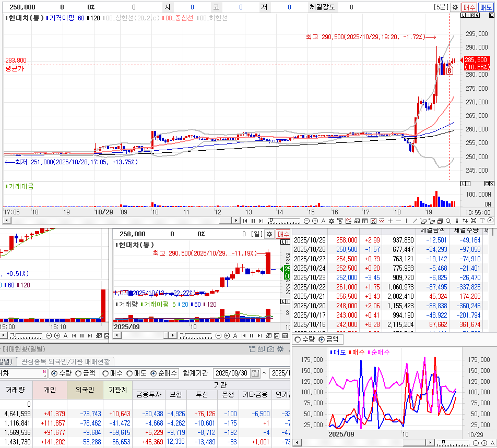Pause playback in main chart toolbar
The image size is (497, 448).
tap(253, 221)
